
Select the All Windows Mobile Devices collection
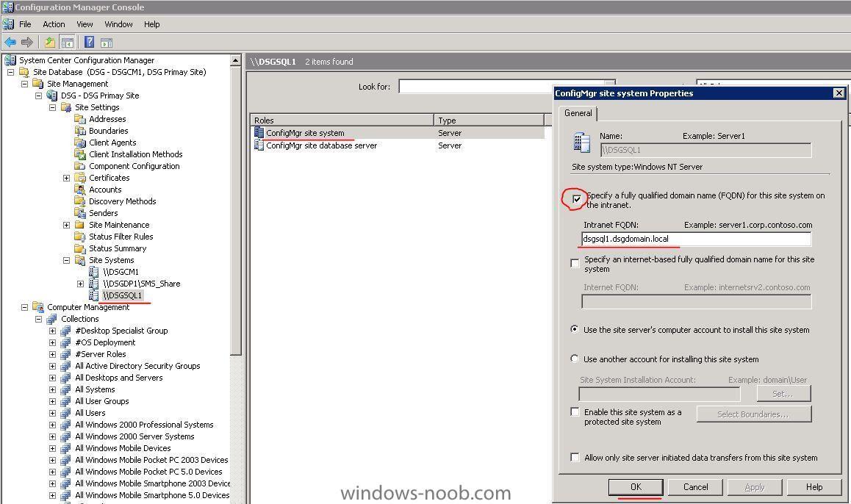point(123,449)
